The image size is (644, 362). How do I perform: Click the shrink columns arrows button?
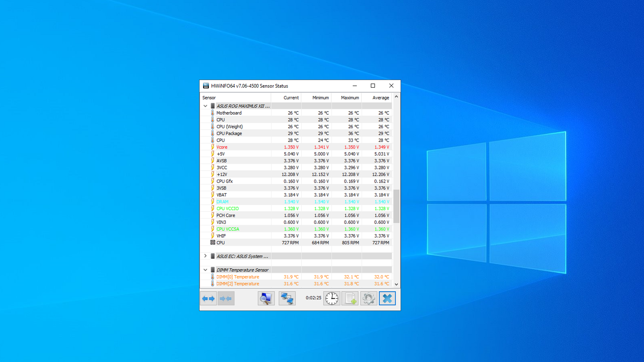click(226, 298)
